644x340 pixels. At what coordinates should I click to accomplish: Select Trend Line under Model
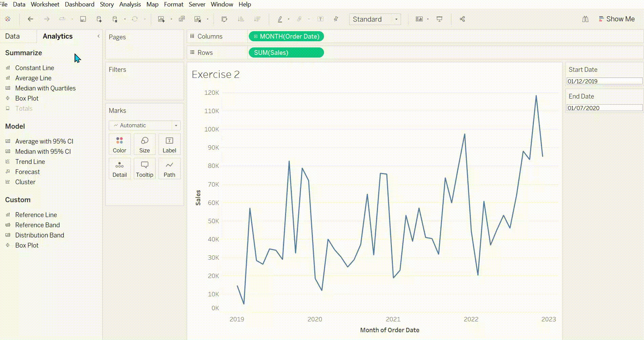tap(30, 162)
